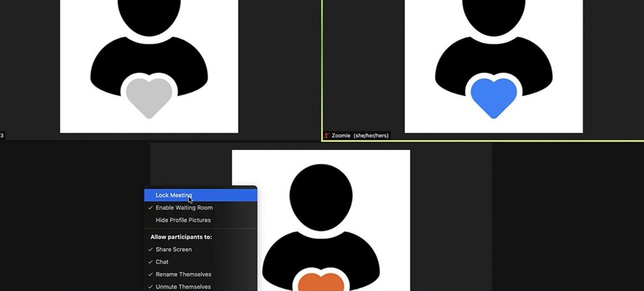Click the muted microphone icon beside Zoomie
644x291 pixels.
pos(327,136)
